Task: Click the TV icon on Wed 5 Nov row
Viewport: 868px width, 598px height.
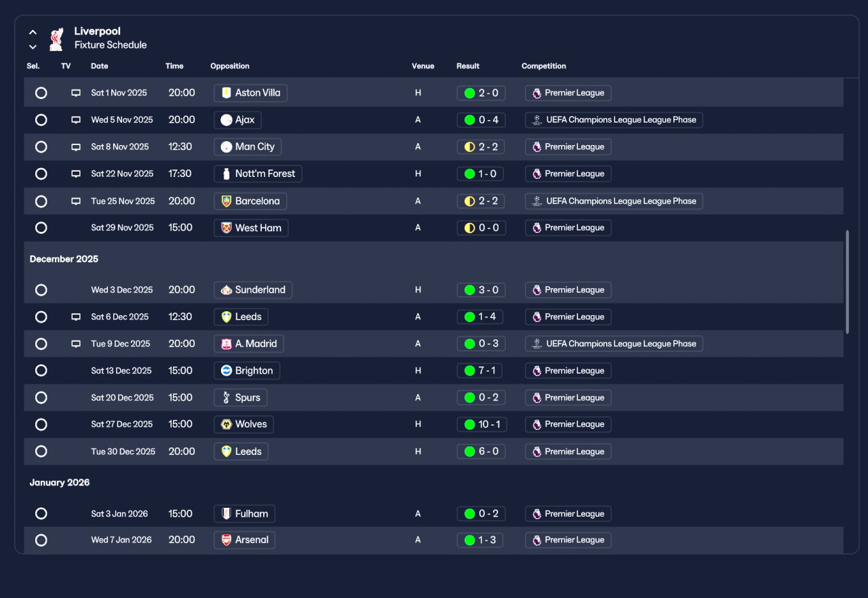Action: coord(76,120)
